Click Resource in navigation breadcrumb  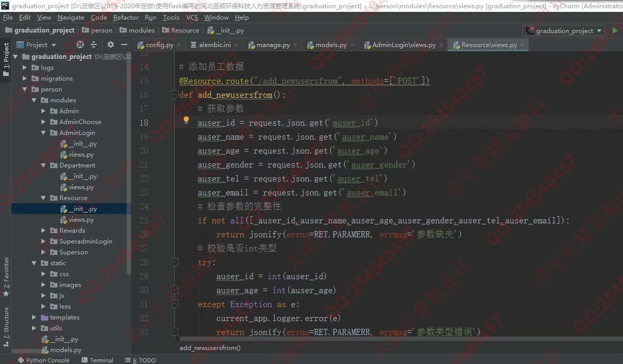click(181, 31)
